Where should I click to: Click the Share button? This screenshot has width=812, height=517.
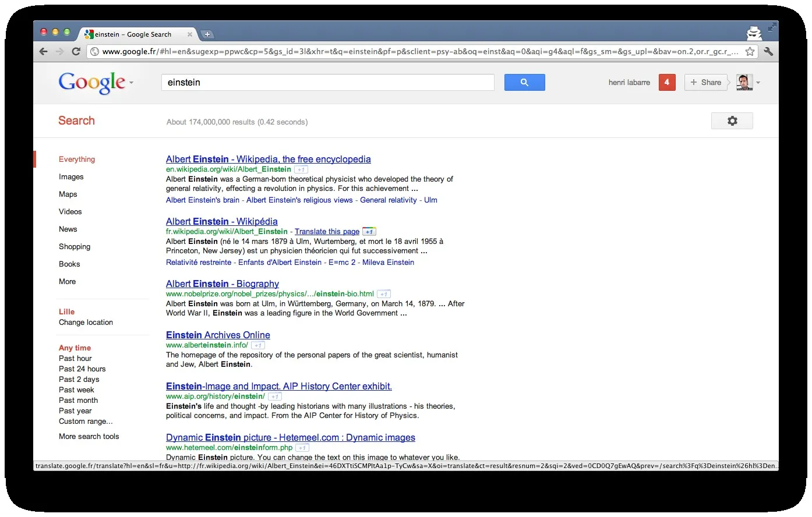706,82
